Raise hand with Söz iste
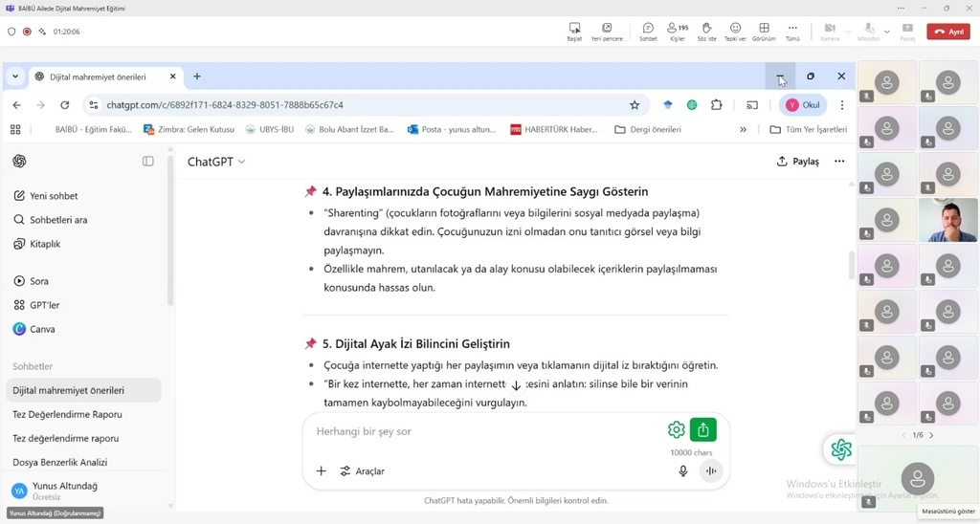The width and height of the screenshot is (980, 524). 706,32
